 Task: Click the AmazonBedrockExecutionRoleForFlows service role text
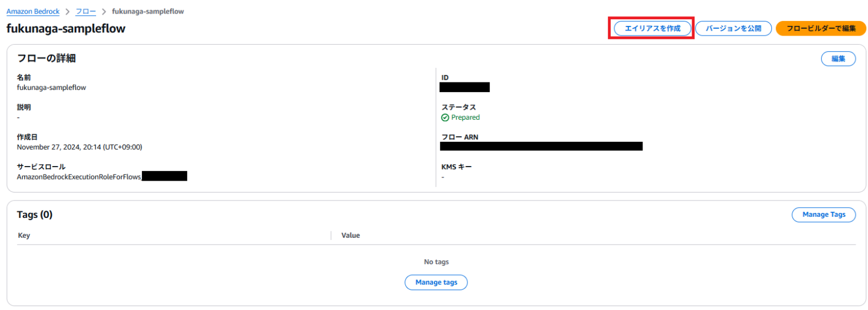click(x=79, y=177)
